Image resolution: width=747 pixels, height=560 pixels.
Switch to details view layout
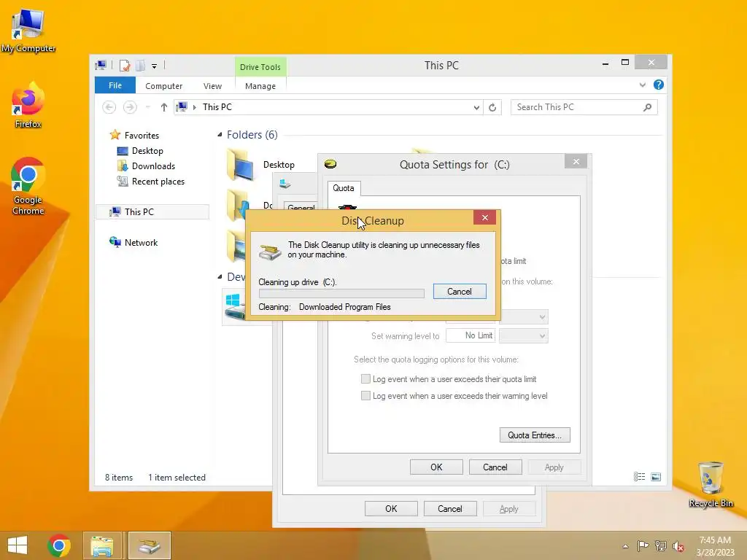(639, 477)
